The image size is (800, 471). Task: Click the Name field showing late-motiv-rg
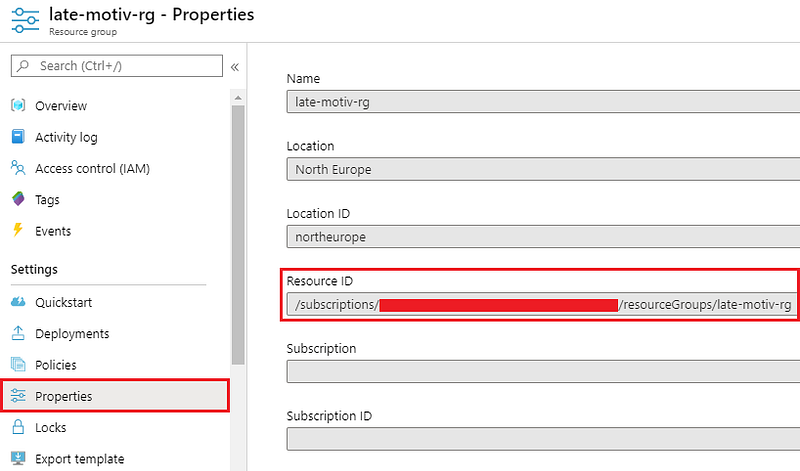tap(543, 102)
